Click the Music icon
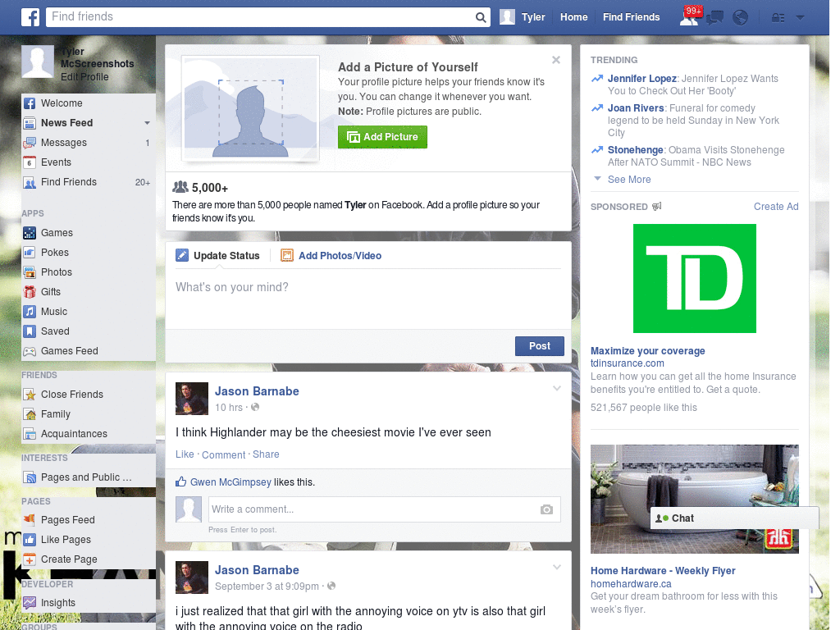Screen dimensions: 840x630 coord(30,312)
